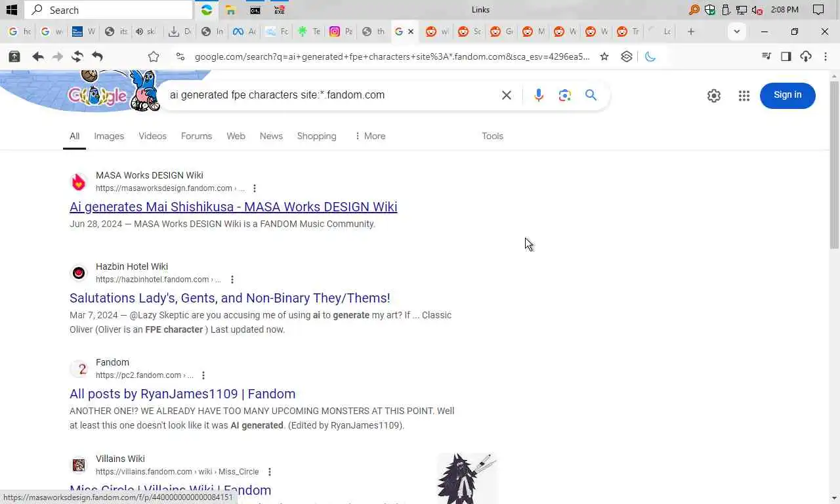Click the cloud download toolbar icon
This screenshot has width=840, height=504.
click(806, 56)
